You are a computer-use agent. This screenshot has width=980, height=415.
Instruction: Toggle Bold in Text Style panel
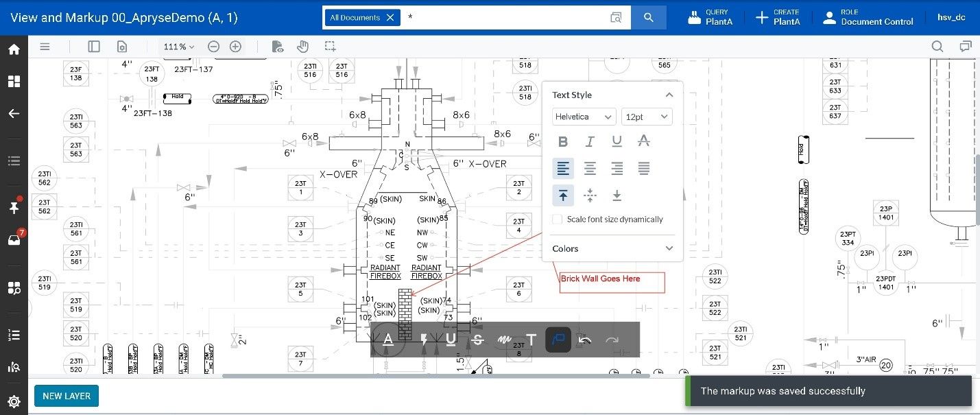tap(563, 141)
